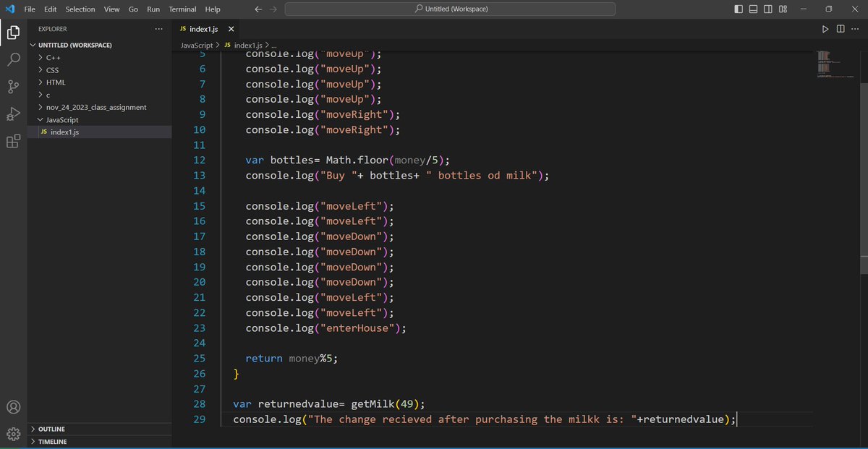Open the Extensions view
Viewport: 868px width, 449px height.
[x=13, y=142]
